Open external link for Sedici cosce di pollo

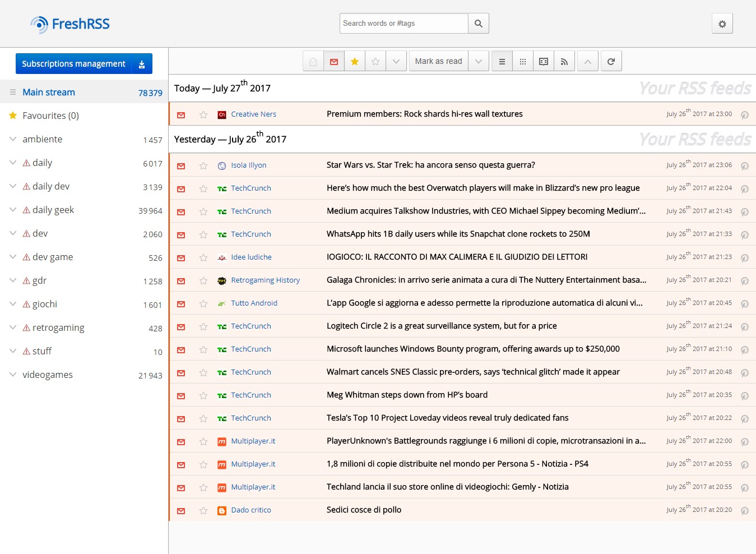pyautogui.click(x=745, y=511)
